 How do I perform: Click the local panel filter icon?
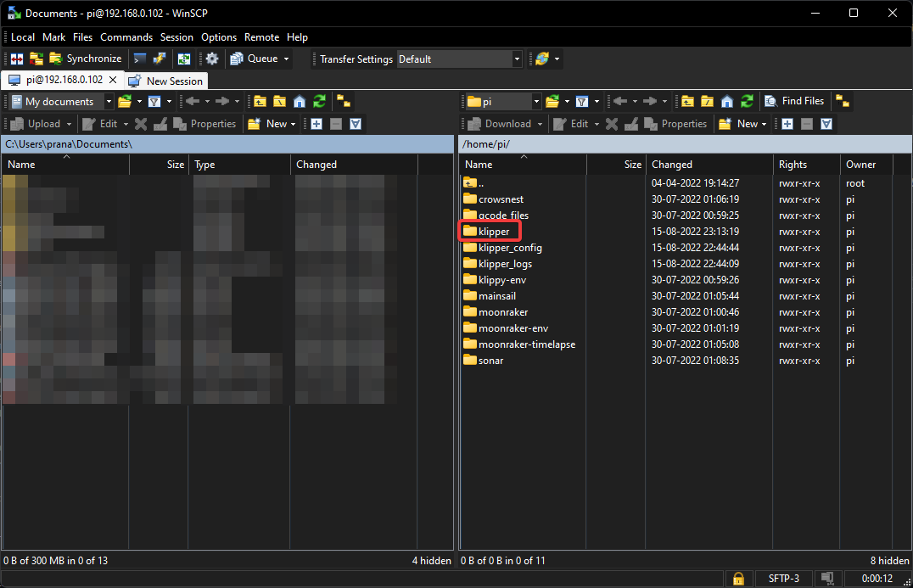pos(154,101)
